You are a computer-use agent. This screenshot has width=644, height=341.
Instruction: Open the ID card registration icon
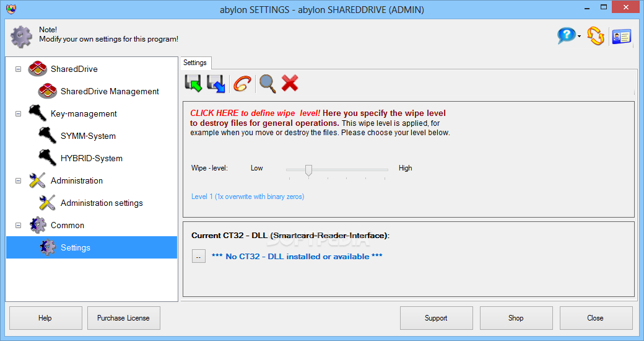[622, 37]
